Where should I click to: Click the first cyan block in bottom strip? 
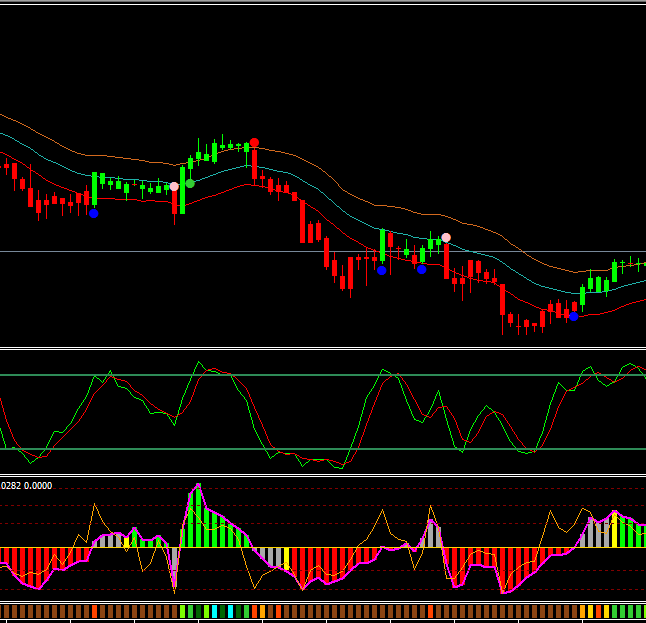[214, 611]
